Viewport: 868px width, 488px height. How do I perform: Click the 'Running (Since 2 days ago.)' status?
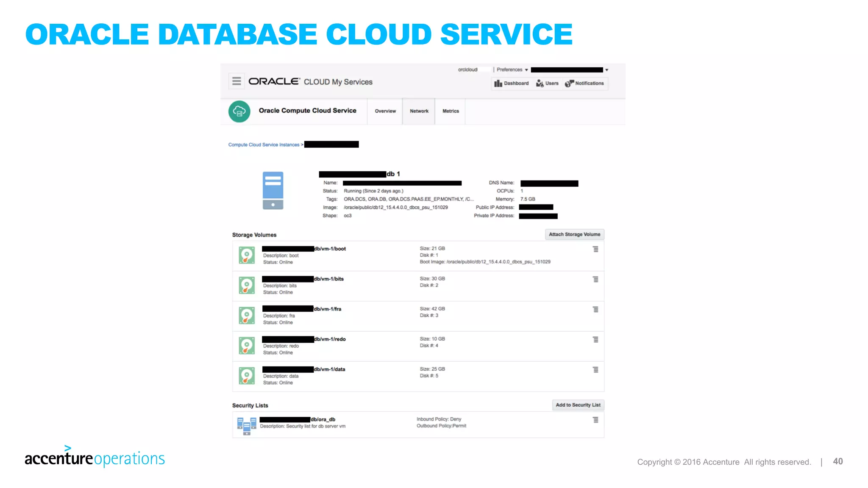point(373,191)
